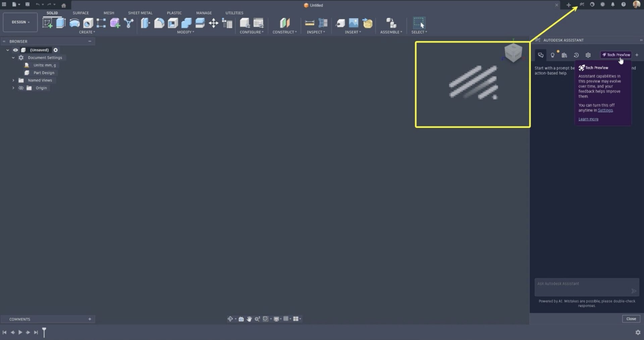
Task: Click the Insert Derive icon
Action: (x=340, y=23)
